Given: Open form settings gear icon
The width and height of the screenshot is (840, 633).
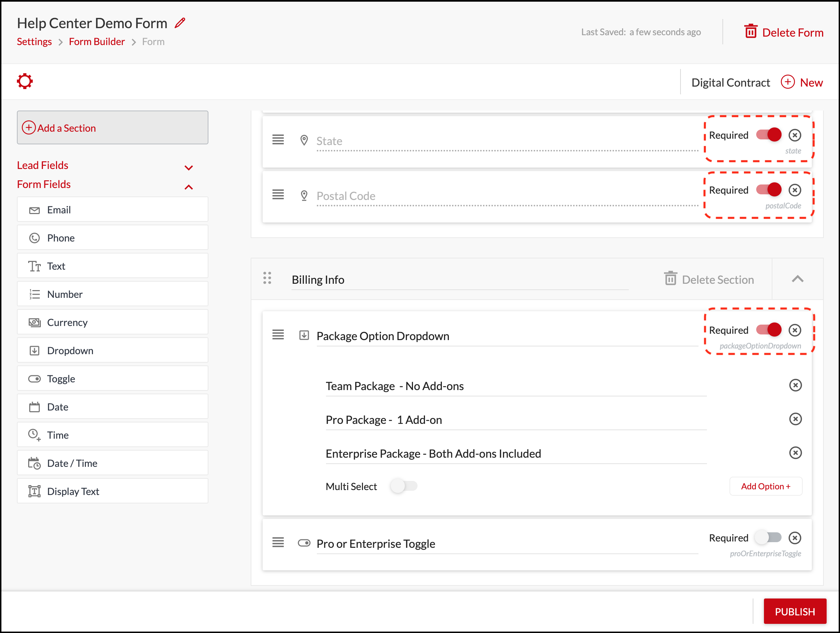Looking at the screenshot, I should point(25,81).
